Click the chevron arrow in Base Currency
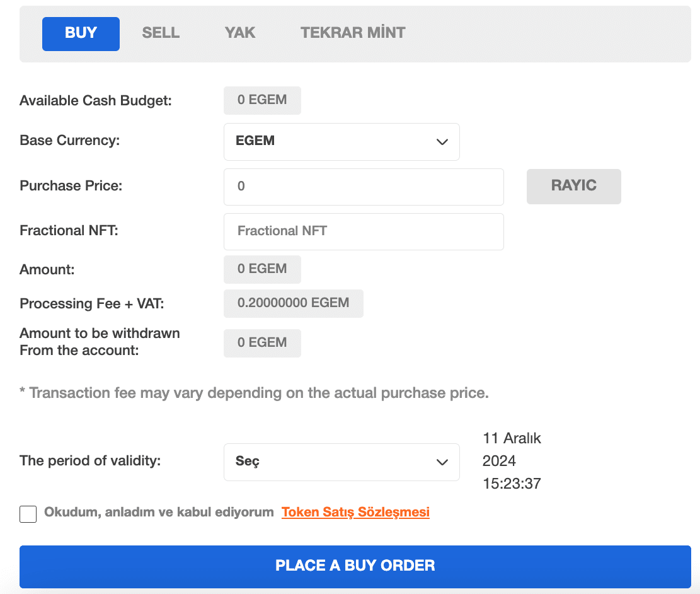Screen dimensions: 700x594 tap(442, 142)
